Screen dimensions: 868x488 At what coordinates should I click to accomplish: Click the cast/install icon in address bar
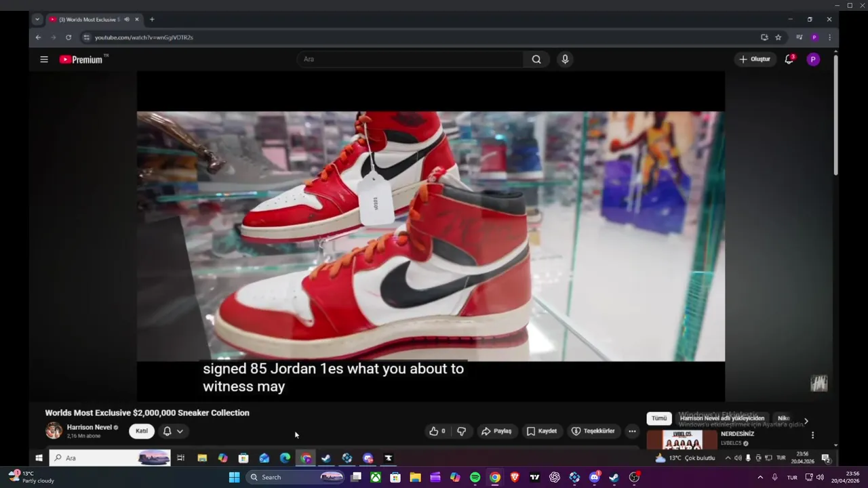click(x=764, y=37)
